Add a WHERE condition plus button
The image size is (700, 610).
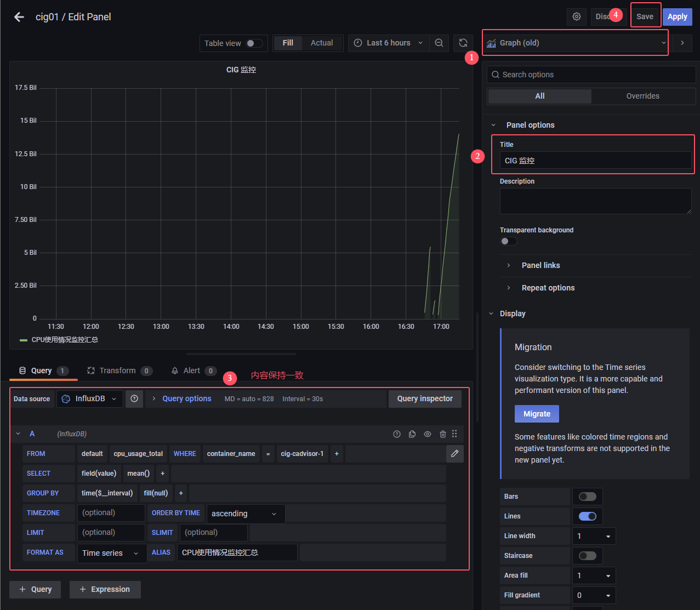(337, 454)
